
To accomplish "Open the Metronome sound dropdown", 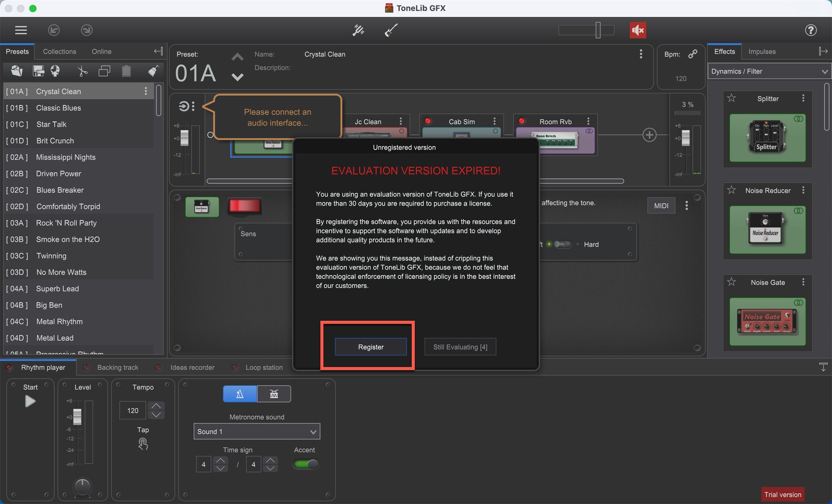I will click(257, 432).
